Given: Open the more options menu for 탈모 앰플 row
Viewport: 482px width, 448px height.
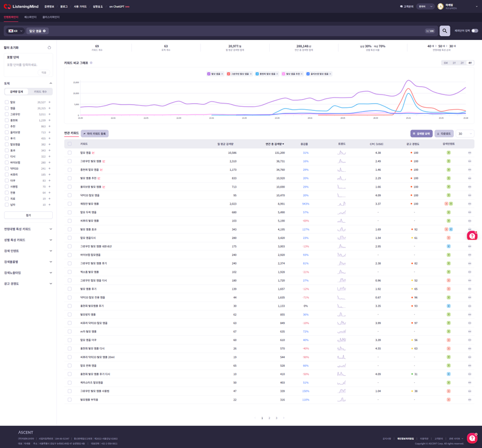Looking at the screenshot, I should coord(469,153).
